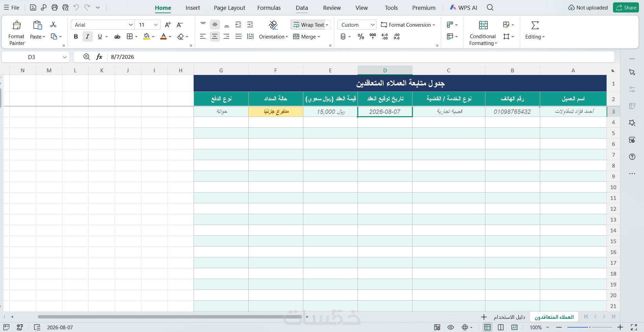Click the decrease indent icon

pyautogui.click(x=238, y=25)
